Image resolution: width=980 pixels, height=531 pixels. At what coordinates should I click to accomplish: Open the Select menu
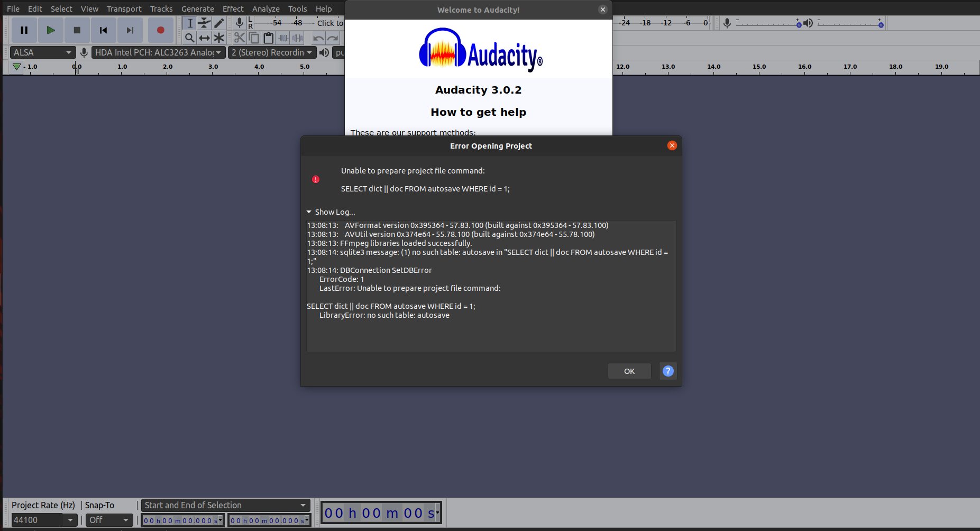coord(61,9)
